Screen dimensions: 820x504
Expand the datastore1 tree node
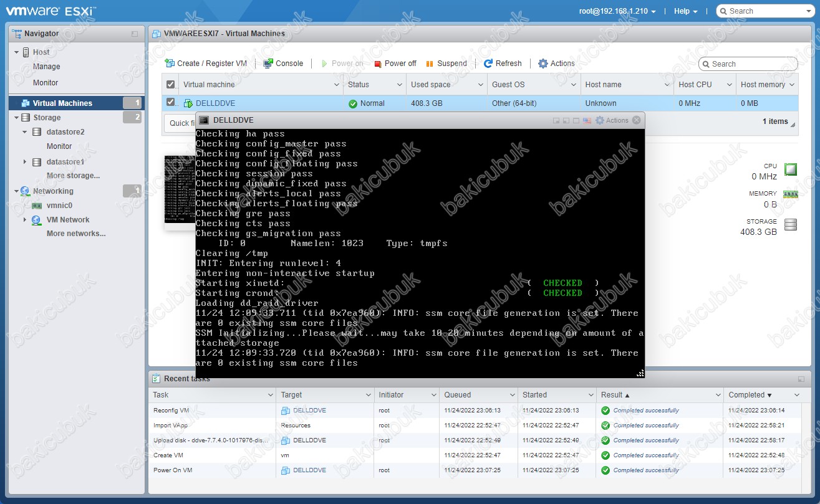tap(25, 162)
